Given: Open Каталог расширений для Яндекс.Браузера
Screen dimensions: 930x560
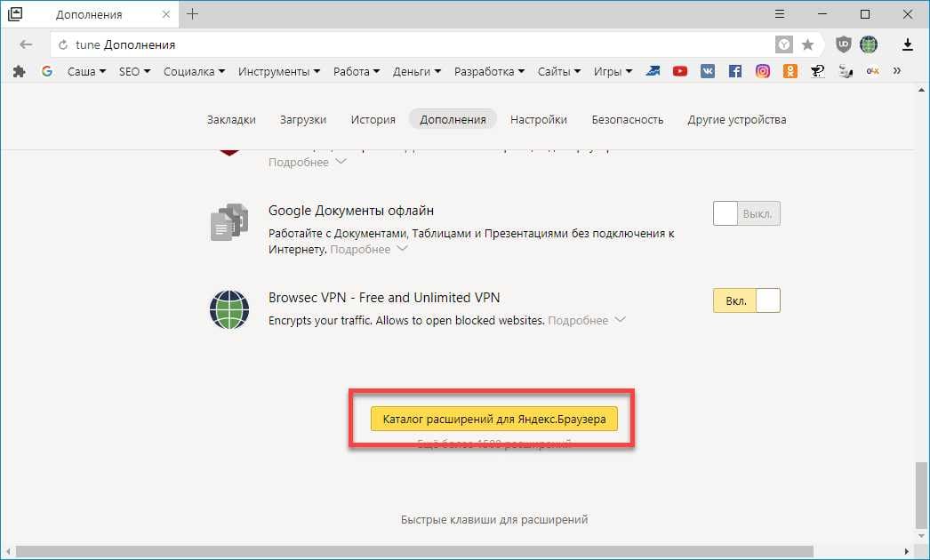Looking at the screenshot, I should [494, 419].
